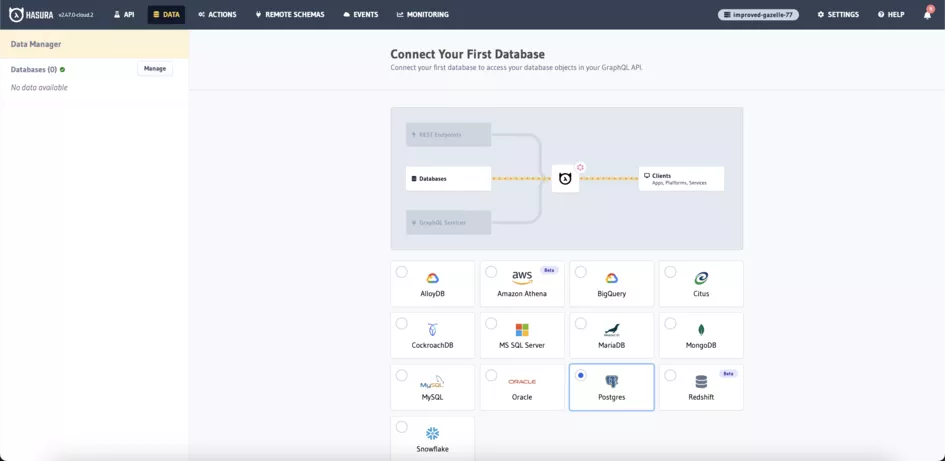Screen dimensions: 945x461
Task: Open the Data tab
Action: 166,14
